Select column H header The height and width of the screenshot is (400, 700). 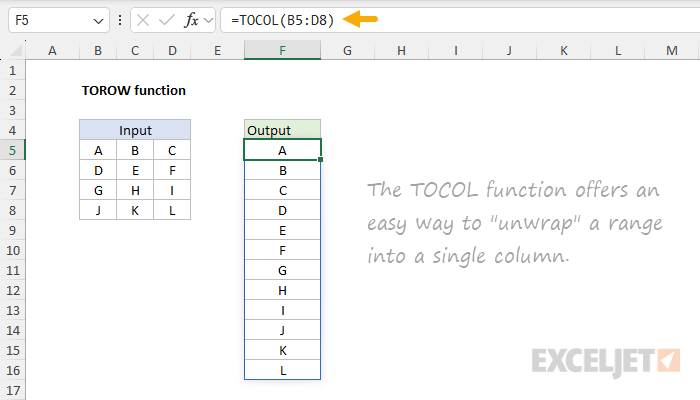coord(401,50)
